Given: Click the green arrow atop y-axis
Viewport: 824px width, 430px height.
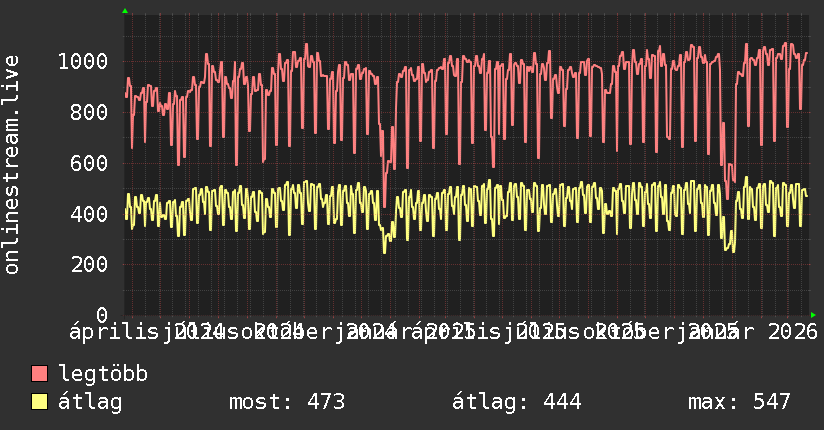Looking at the screenshot, I should pos(125,11).
